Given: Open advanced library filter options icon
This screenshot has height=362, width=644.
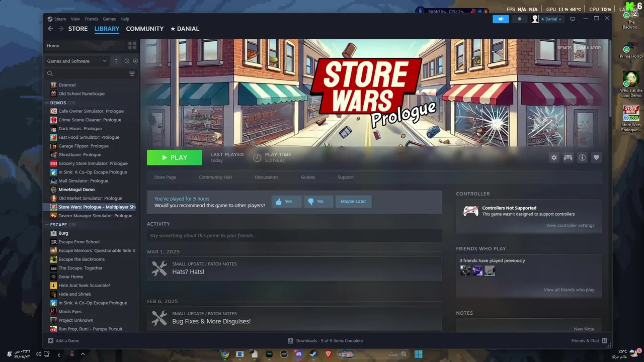Looking at the screenshot, I should 132,74.
